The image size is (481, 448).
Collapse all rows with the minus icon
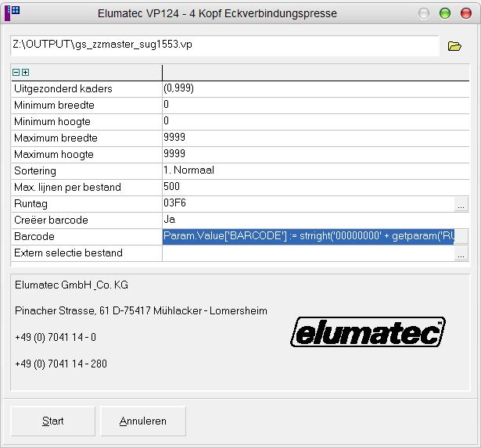[16, 73]
